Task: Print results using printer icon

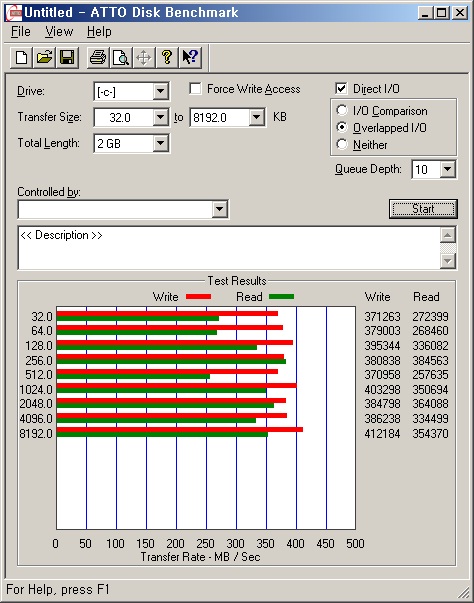Action: tap(98, 58)
